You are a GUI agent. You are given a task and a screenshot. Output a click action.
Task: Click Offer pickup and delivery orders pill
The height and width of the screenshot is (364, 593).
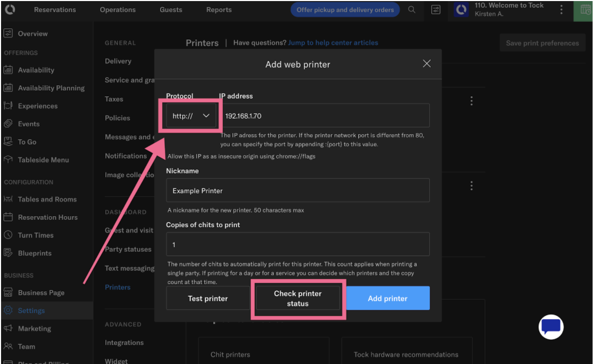(345, 10)
